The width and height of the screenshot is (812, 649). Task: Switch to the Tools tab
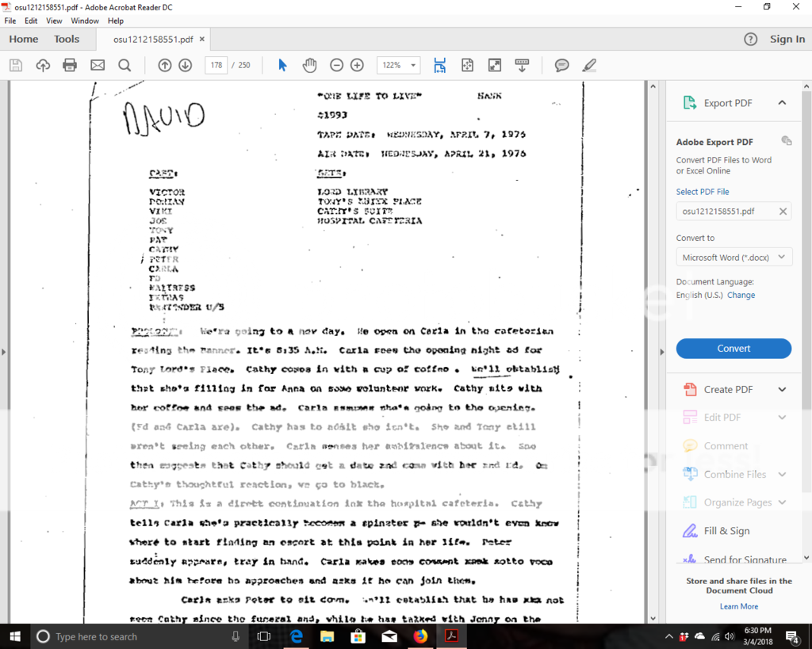pos(67,38)
